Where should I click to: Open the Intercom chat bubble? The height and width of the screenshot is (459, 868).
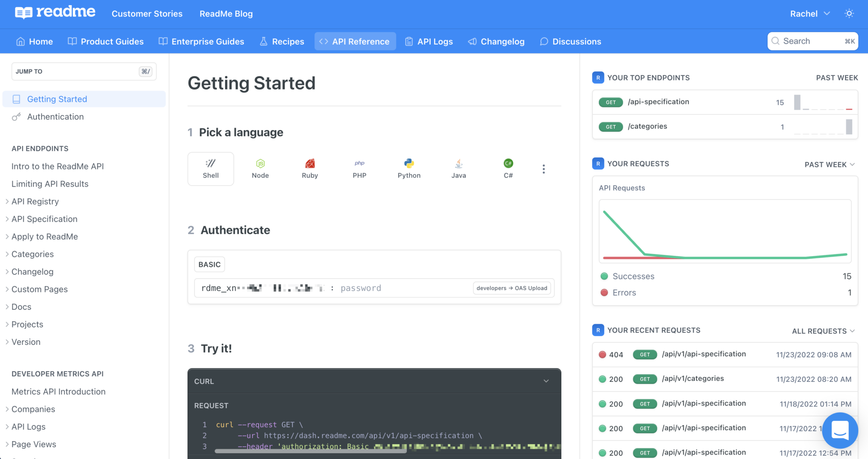tap(840, 431)
